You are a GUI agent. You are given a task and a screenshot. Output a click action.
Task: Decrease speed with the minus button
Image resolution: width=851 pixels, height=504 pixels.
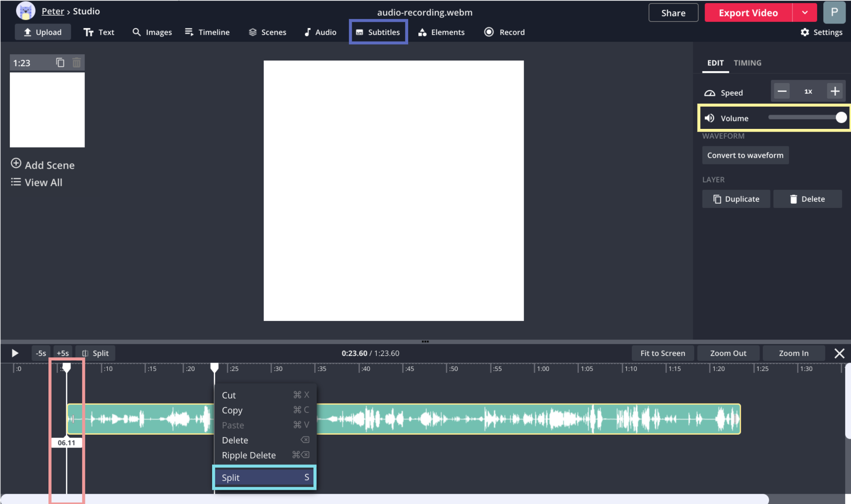coord(782,92)
